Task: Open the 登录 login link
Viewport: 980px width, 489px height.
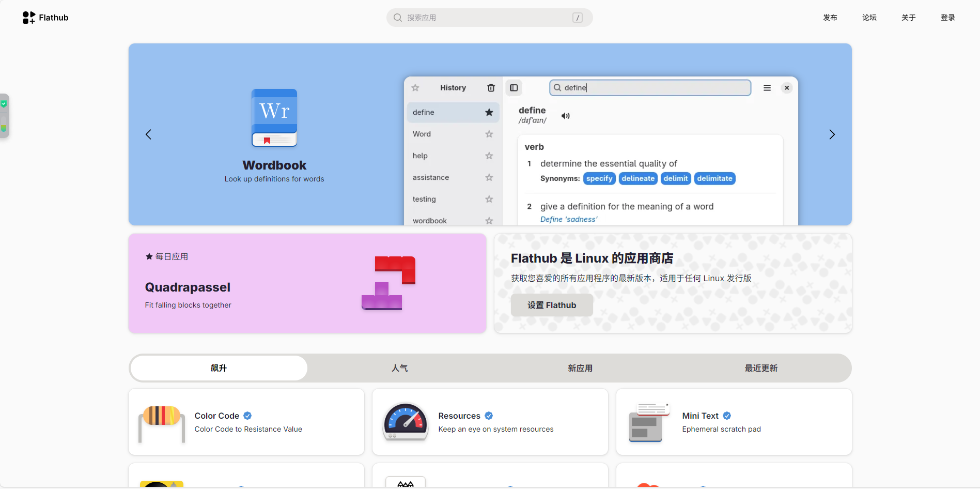Action: click(x=947, y=18)
